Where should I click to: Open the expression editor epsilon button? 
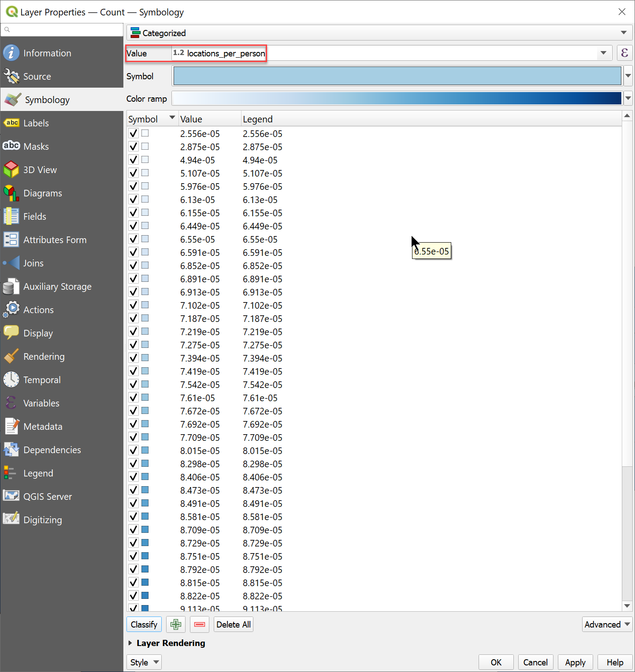624,53
